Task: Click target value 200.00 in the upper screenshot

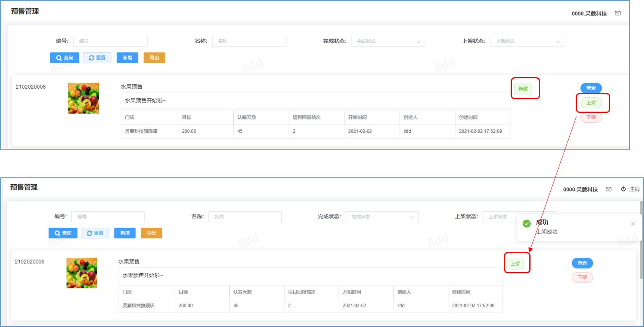Action: pyautogui.click(x=189, y=131)
